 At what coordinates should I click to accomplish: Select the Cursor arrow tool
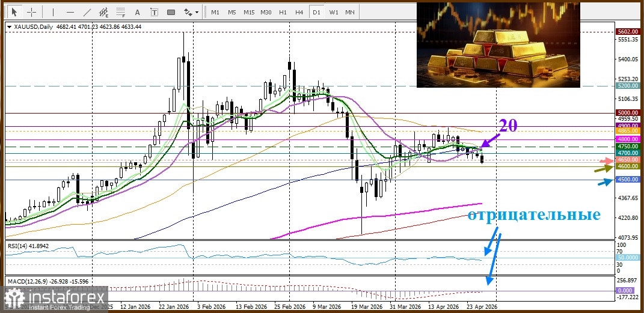click(14, 12)
